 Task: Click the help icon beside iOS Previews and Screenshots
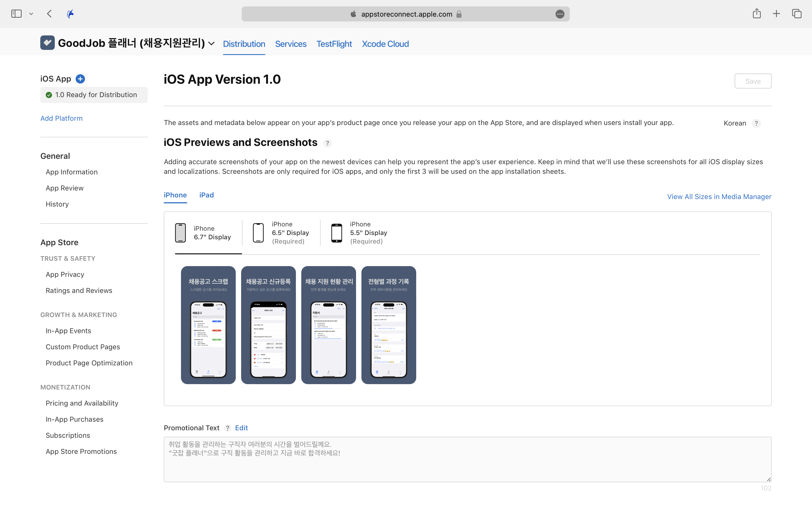coord(328,143)
